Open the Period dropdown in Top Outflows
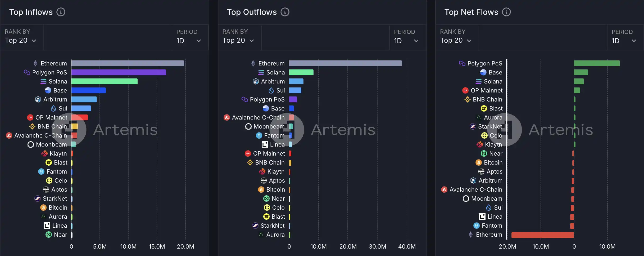Screen dimensions: 644x256 pyautogui.click(x=406, y=41)
